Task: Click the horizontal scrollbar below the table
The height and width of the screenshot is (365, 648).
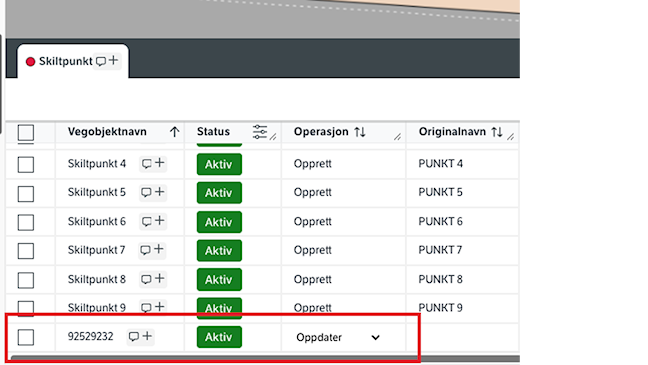Action: [265, 358]
